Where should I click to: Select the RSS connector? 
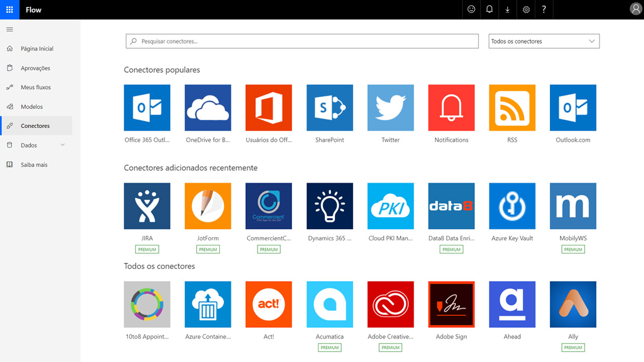512,108
